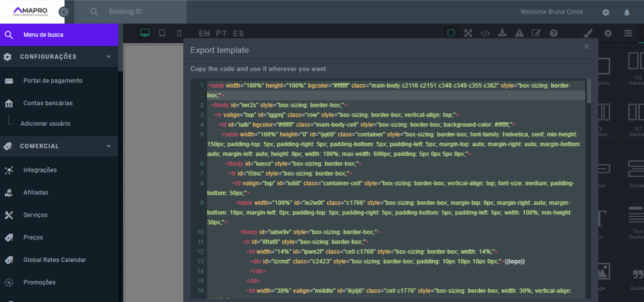The height and width of the screenshot is (302, 644).
Task: Switch to desktop device preview
Action: pyautogui.click(x=145, y=33)
